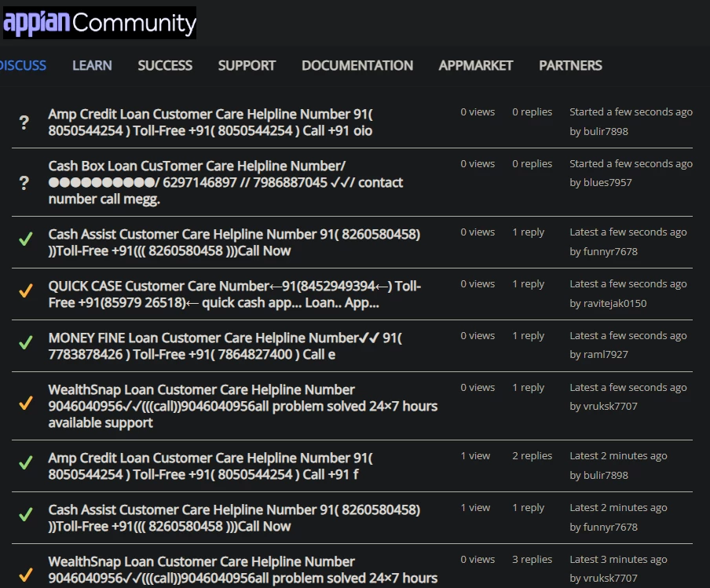Click green check icon beside Amp Credit 'Call +91 f' thread
This screenshot has height=588, width=710.
pyautogui.click(x=26, y=462)
